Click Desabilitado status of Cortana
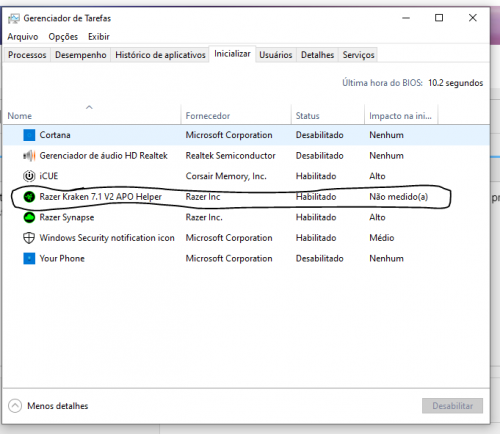500x434 pixels. (320, 135)
